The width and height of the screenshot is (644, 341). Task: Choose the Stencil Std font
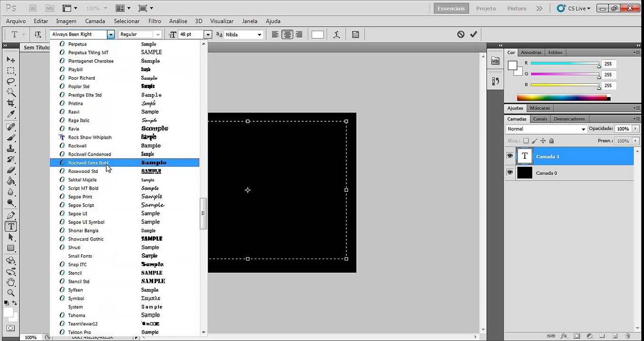point(124,281)
